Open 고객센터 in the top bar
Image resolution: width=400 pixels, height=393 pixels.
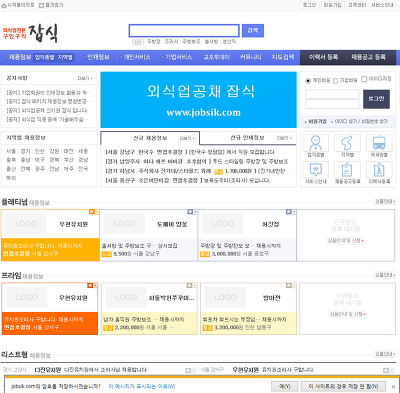point(357,5)
